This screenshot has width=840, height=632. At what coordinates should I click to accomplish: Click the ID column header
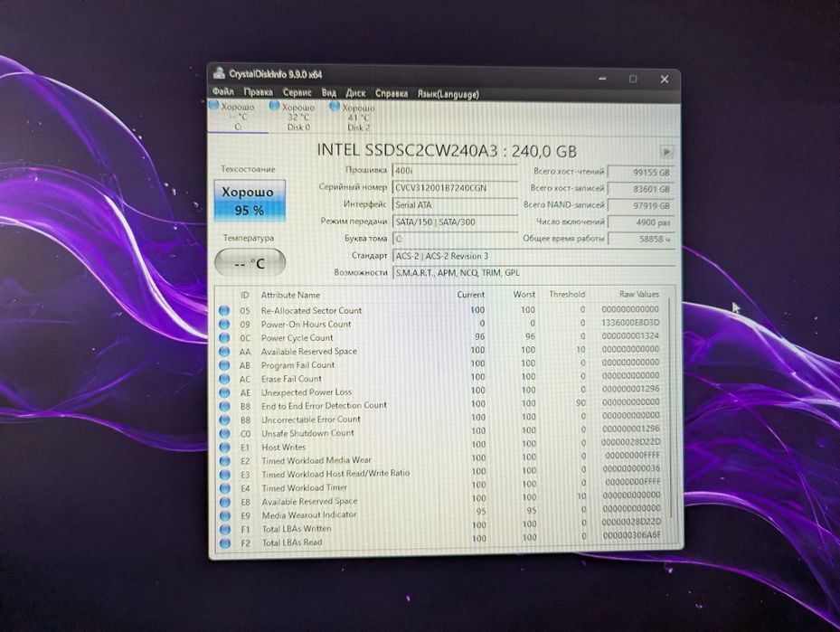pyautogui.click(x=245, y=295)
